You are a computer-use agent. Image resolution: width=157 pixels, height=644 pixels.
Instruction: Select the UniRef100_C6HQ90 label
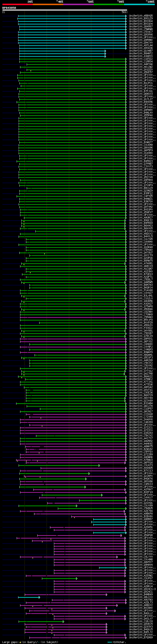[141, 344]
